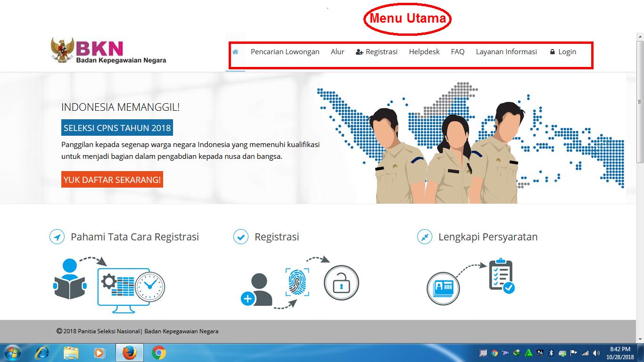Image resolution: width=644 pixels, height=362 pixels.
Task: Click the YUK DAFTAR SEKARANG button
Action: pyautogui.click(x=112, y=179)
